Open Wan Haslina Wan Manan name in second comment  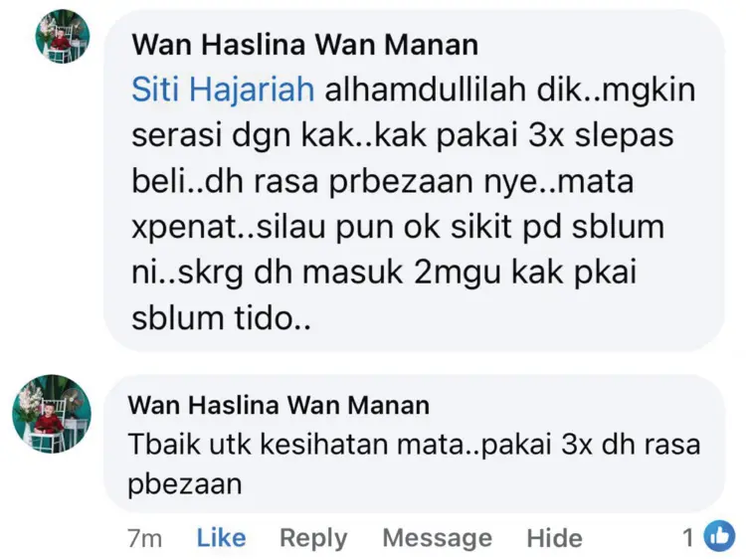tap(279, 406)
